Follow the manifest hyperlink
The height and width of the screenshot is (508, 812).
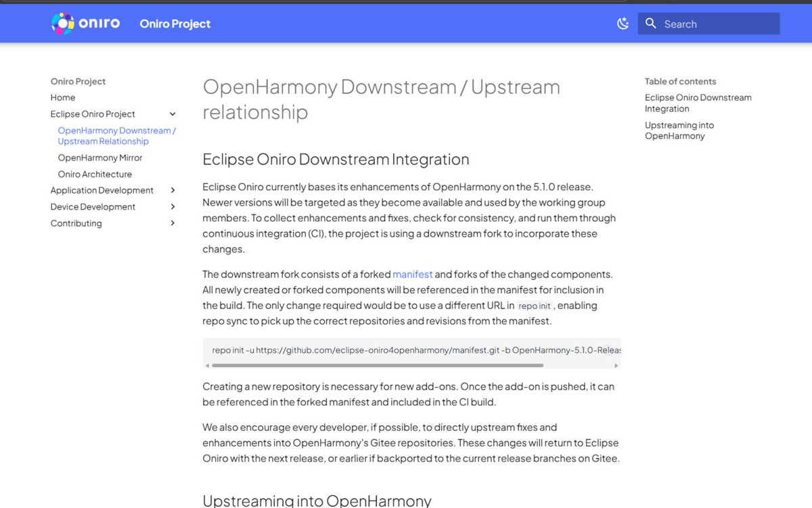[412, 274]
